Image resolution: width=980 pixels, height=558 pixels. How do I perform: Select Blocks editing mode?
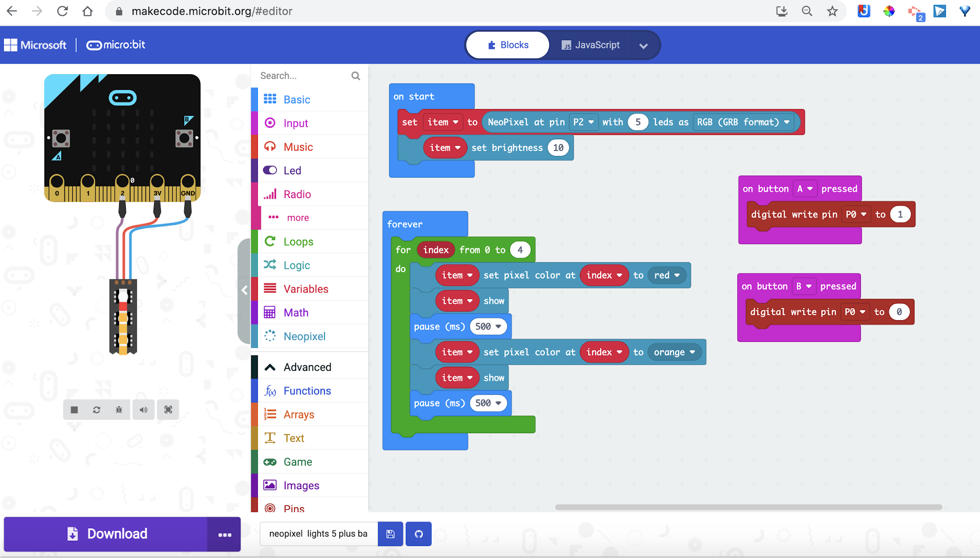click(x=507, y=45)
